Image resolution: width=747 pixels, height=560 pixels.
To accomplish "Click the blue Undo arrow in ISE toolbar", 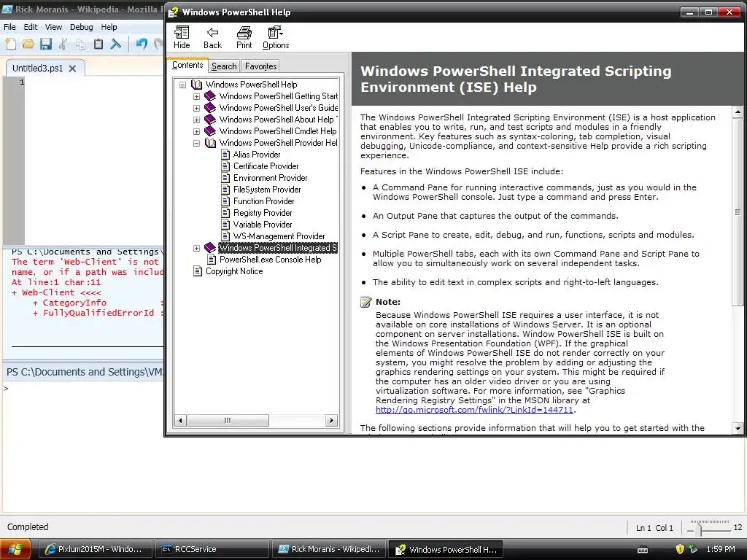I will (x=142, y=44).
